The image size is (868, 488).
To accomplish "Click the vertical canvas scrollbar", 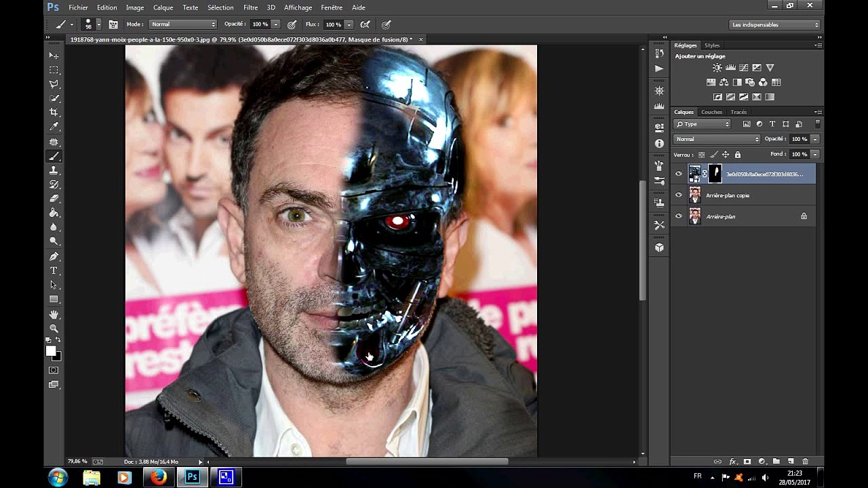I will 642,241.
